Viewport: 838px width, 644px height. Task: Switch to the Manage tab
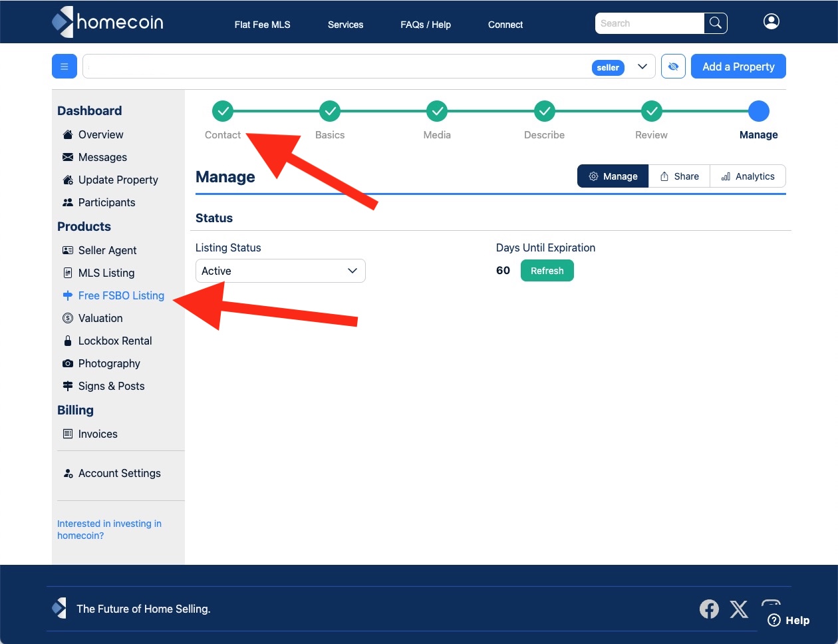[613, 176]
